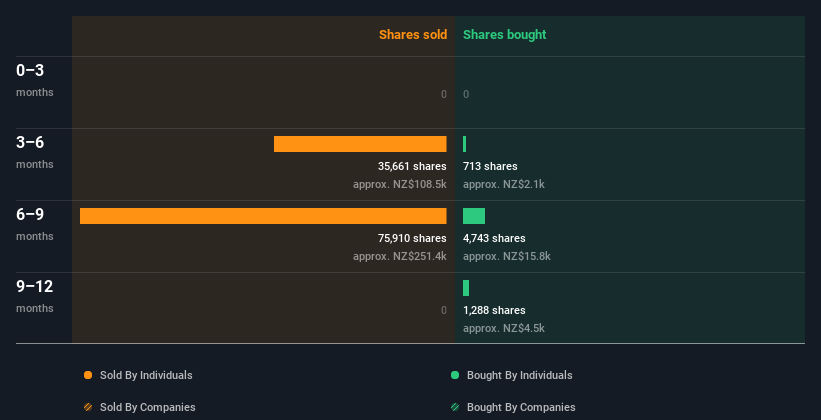This screenshot has width=821, height=420.
Task: Select the orange 3–6 months sold bar
Action: click(x=360, y=144)
